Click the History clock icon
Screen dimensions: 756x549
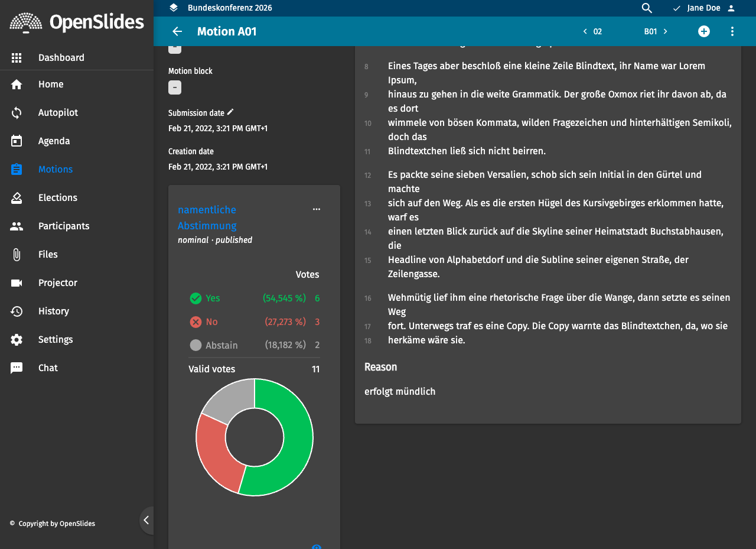17,311
